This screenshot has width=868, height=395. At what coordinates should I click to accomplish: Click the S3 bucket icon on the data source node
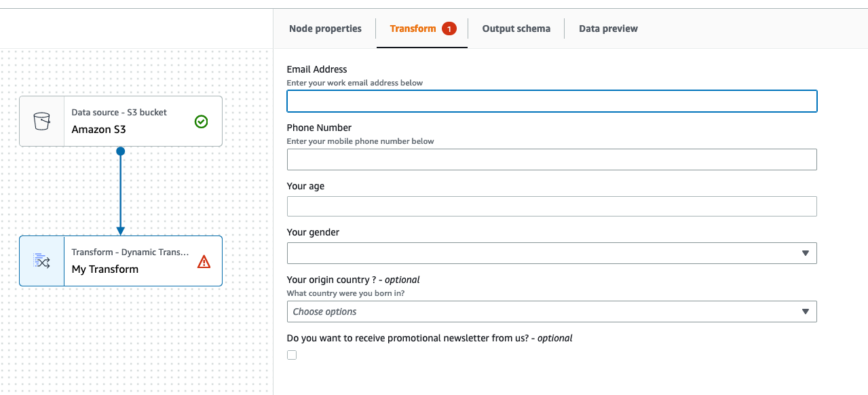tap(42, 120)
